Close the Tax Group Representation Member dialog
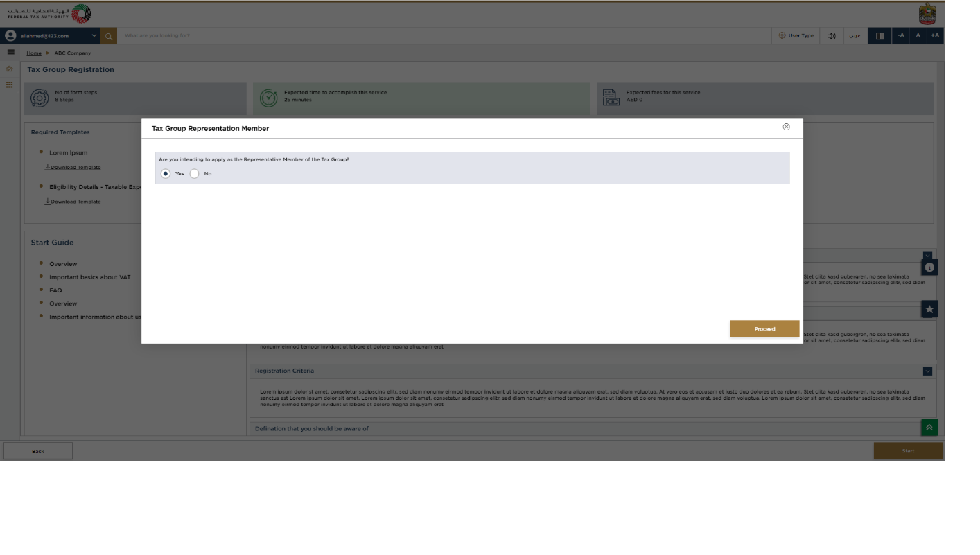Image resolution: width=980 pixels, height=555 pixels. point(786,127)
